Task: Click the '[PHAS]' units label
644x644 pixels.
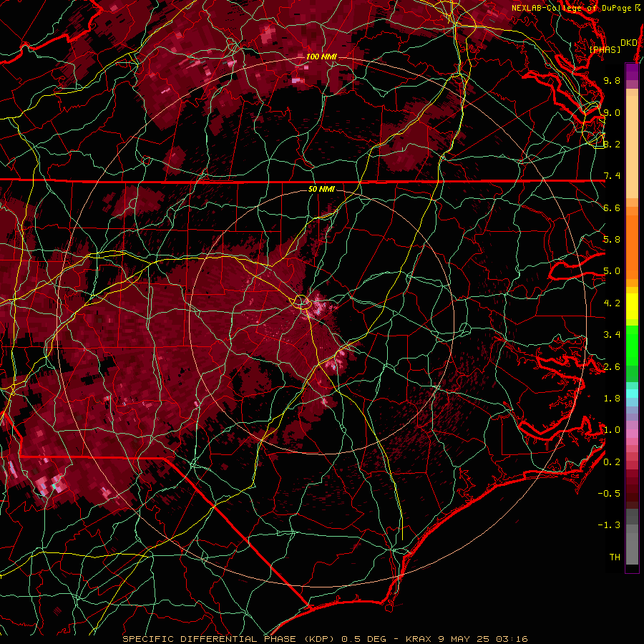Action: pyautogui.click(x=605, y=50)
